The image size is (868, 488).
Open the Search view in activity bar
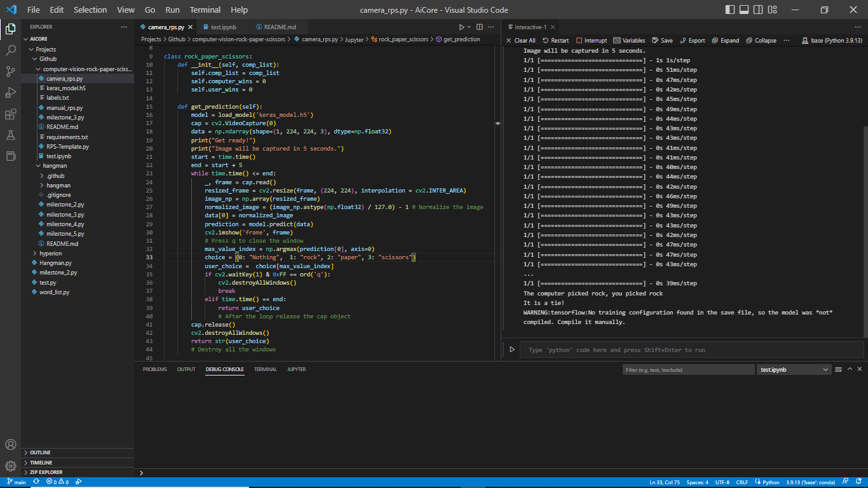click(x=10, y=50)
